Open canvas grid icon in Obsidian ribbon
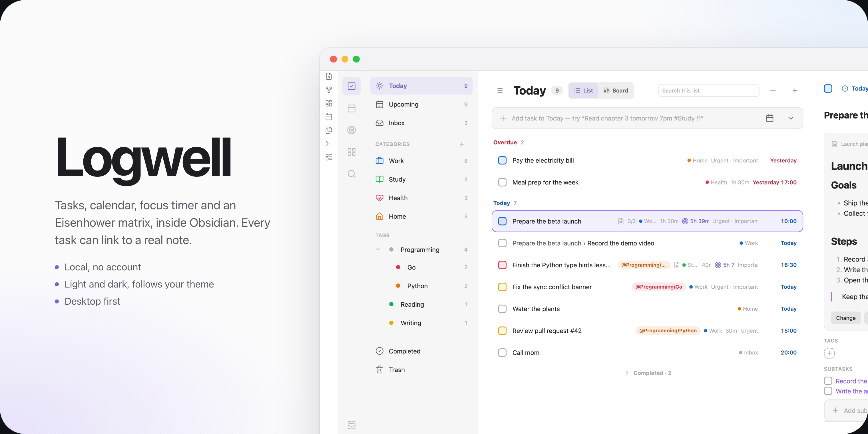 click(329, 103)
